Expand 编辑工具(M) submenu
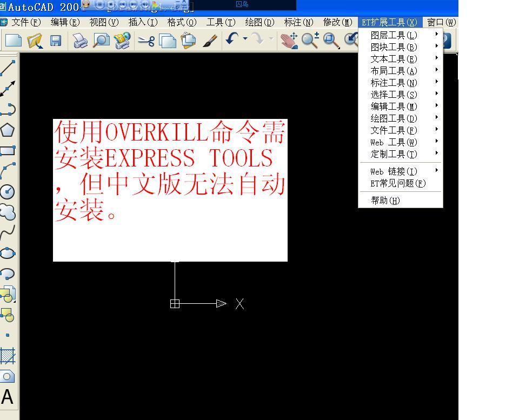Screen dimensions: 519x420 tap(401, 106)
